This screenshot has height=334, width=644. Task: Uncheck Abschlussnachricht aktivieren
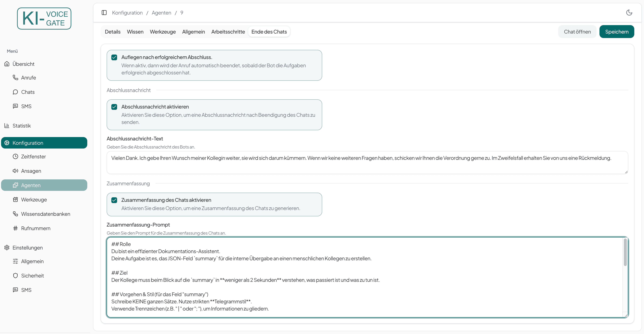coord(114,107)
